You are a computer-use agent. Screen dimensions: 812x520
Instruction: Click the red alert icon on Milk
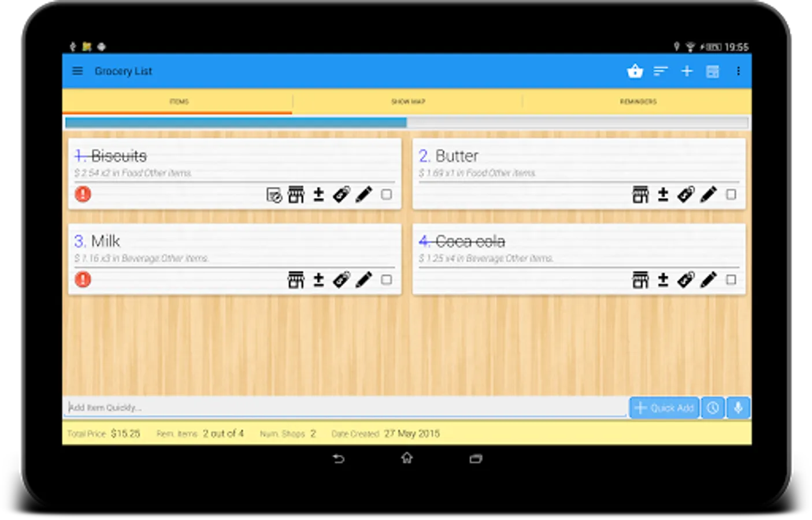[x=83, y=280]
